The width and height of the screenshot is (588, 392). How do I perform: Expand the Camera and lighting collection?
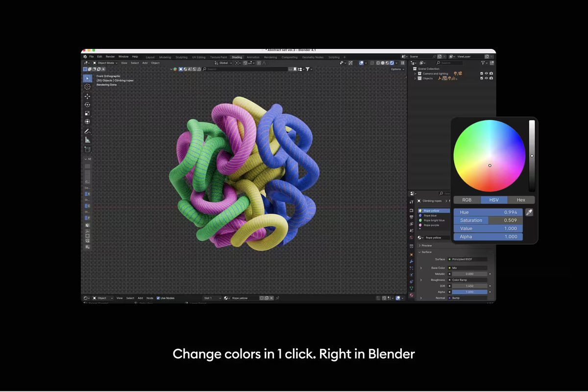tap(415, 73)
